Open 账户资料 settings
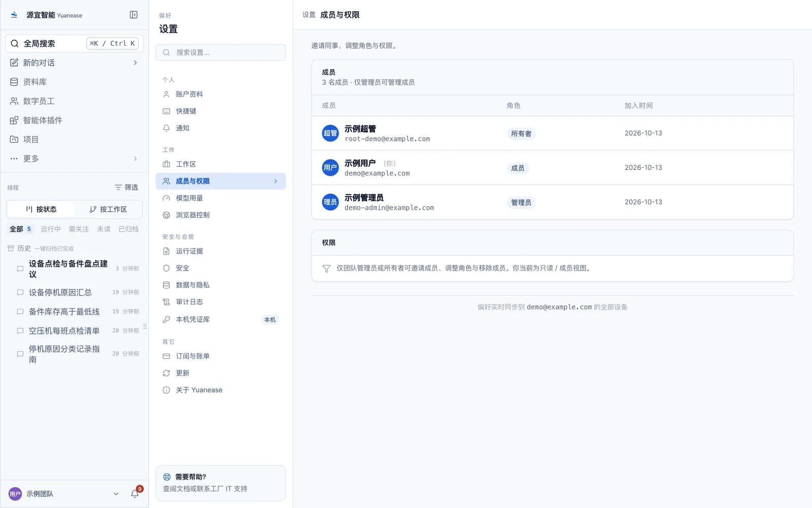This screenshot has height=508, width=812. pos(221,94)
